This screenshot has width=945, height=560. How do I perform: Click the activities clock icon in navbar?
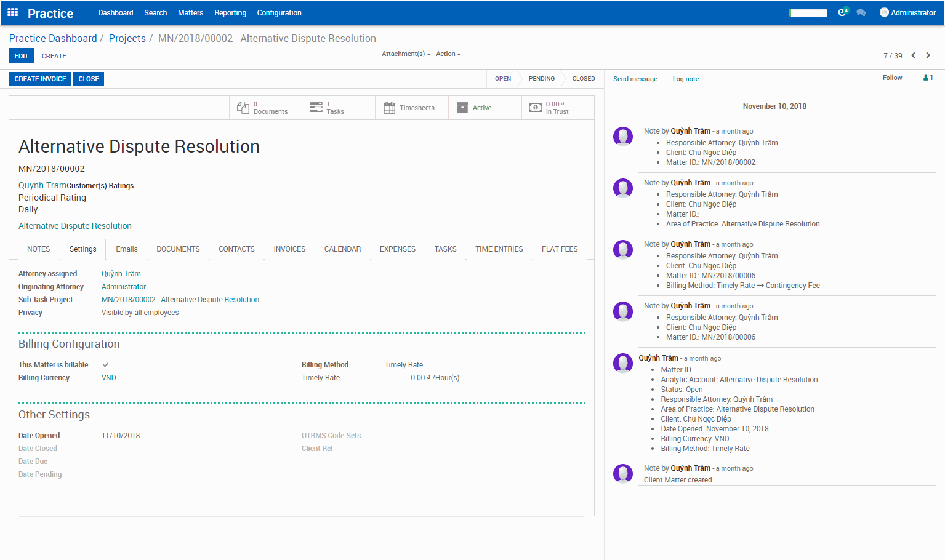pyautogui.click(x=842, y=12)
